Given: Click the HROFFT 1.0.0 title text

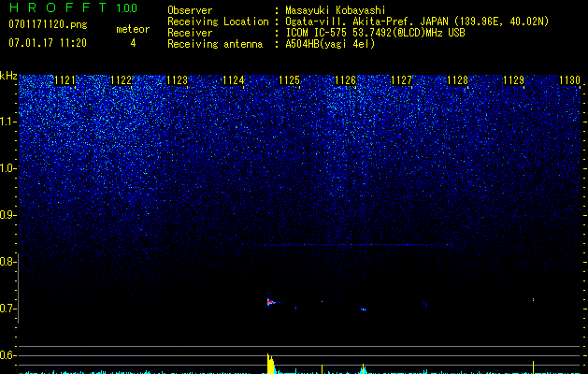Looking at the screenshot, I should [74, 7].
